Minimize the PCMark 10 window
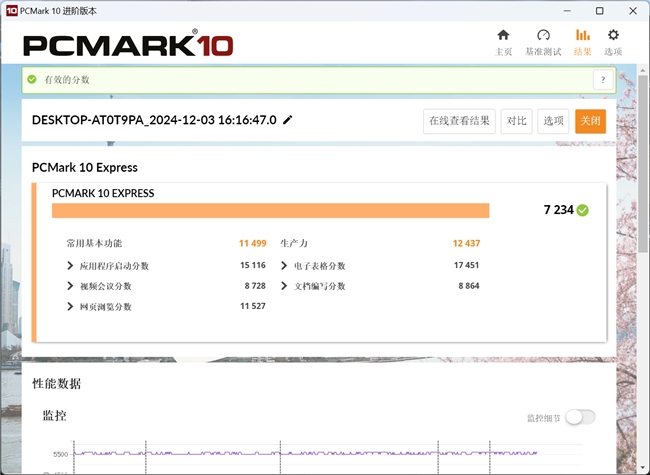The image size is (650, 475). [x=567, y=11]
